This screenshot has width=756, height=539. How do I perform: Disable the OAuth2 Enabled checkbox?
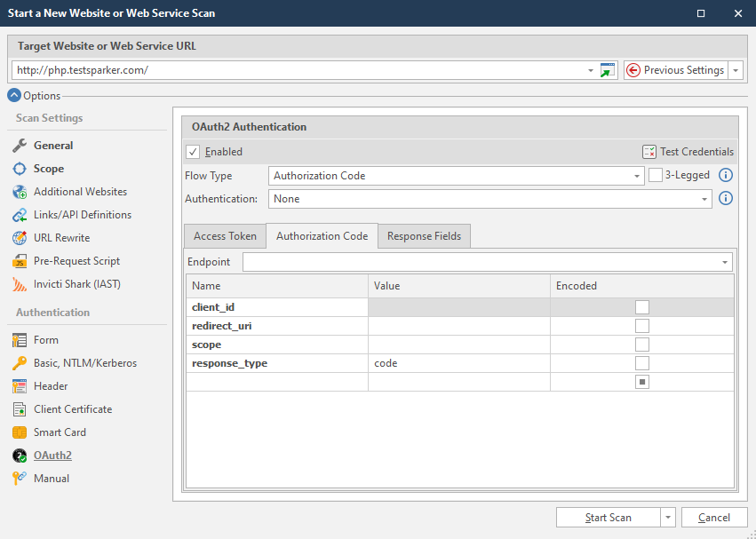pos(194,152)
